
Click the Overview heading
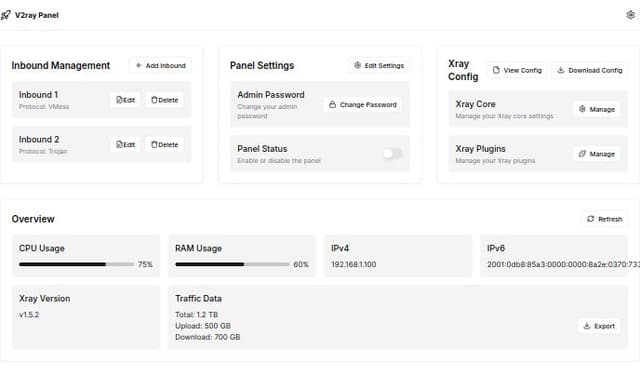tap(33, 219)
